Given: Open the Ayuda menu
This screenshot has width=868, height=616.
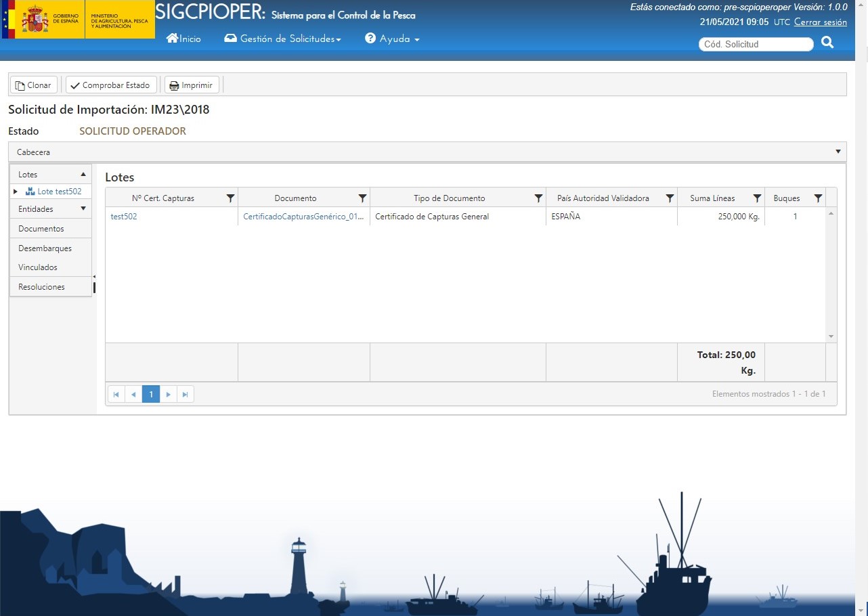Looking at the screenshot, I should tap(393, 39).
